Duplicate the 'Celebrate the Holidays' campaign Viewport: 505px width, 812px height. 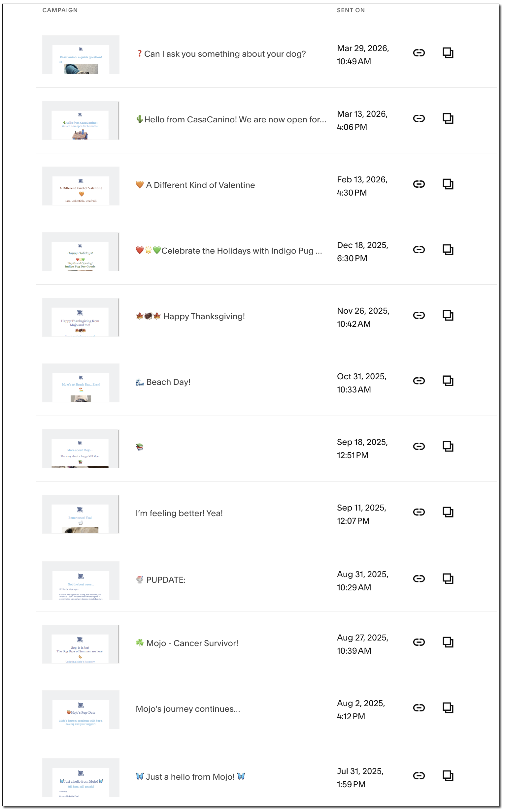448,250
